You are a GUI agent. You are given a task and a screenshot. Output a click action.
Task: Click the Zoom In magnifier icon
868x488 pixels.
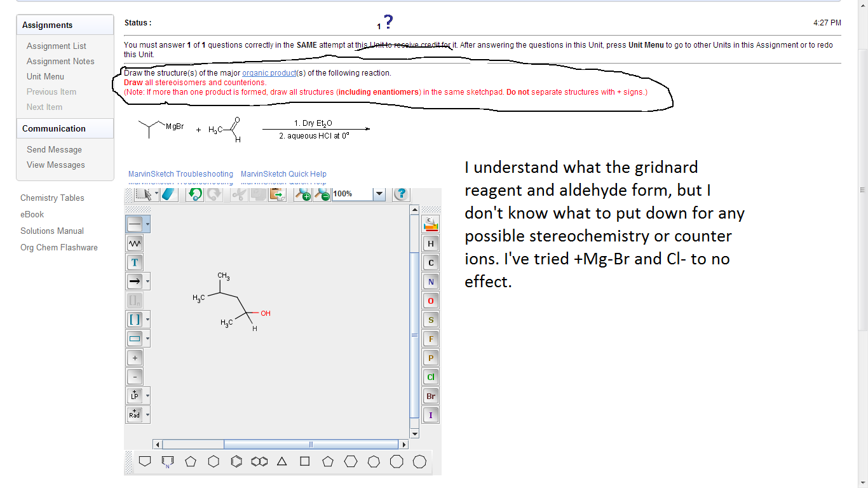(302, 194)
